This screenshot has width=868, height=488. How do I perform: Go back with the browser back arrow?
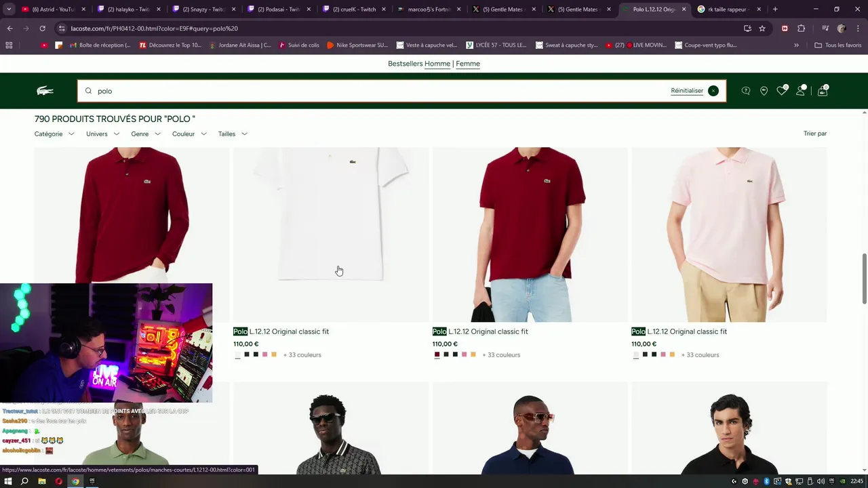click(9, 28)
